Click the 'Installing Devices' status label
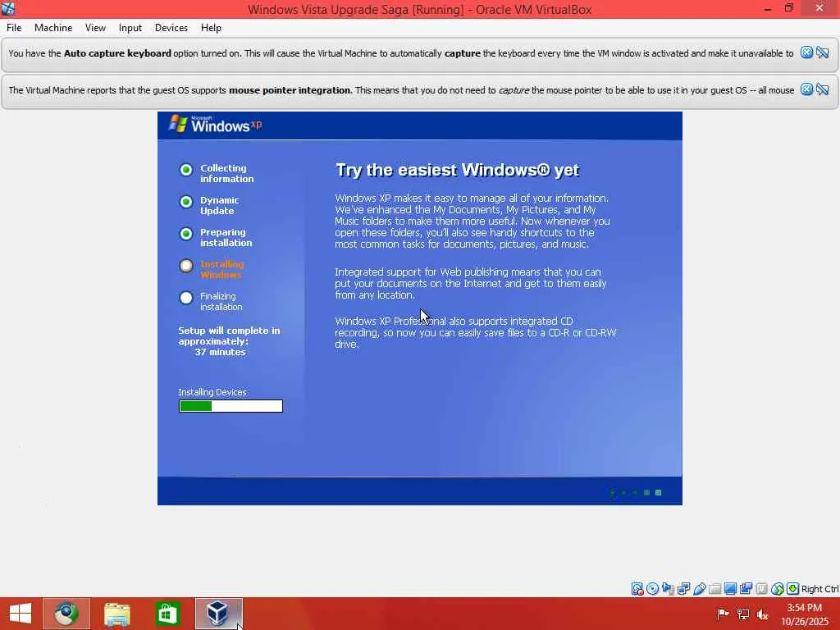The height and width of the screenshot is (630, 840). point(212,392)
